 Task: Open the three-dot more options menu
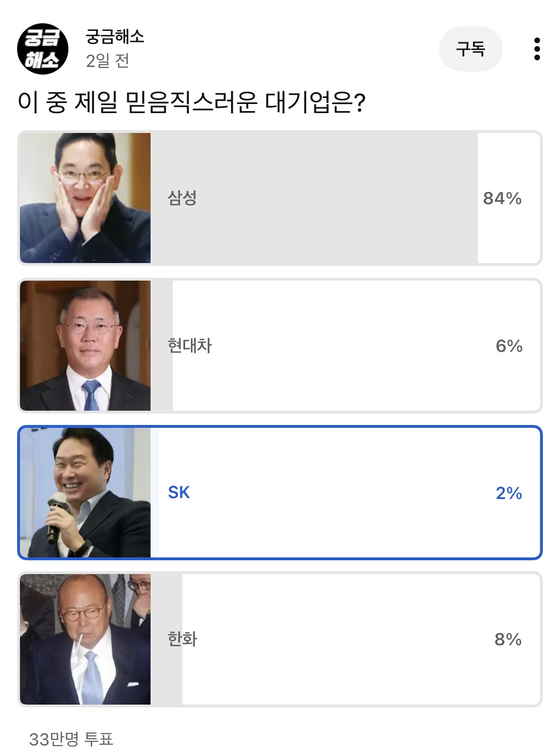[537, 49]
